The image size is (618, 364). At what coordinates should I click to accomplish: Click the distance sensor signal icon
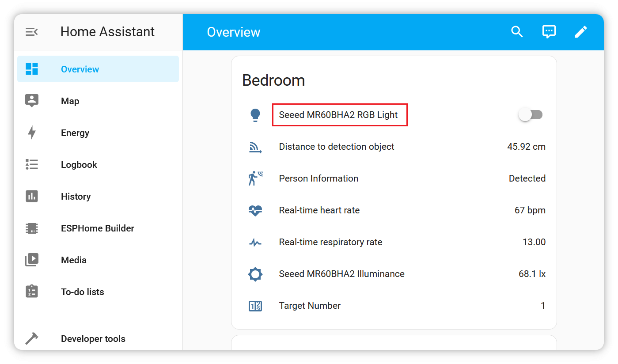[x=255, y=147]
